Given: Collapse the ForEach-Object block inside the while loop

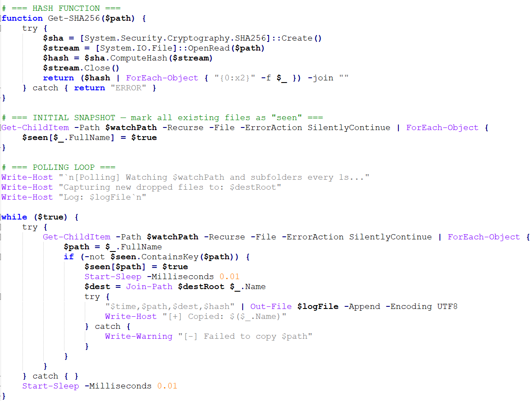Looking at the screenshot, I should 1,237.
